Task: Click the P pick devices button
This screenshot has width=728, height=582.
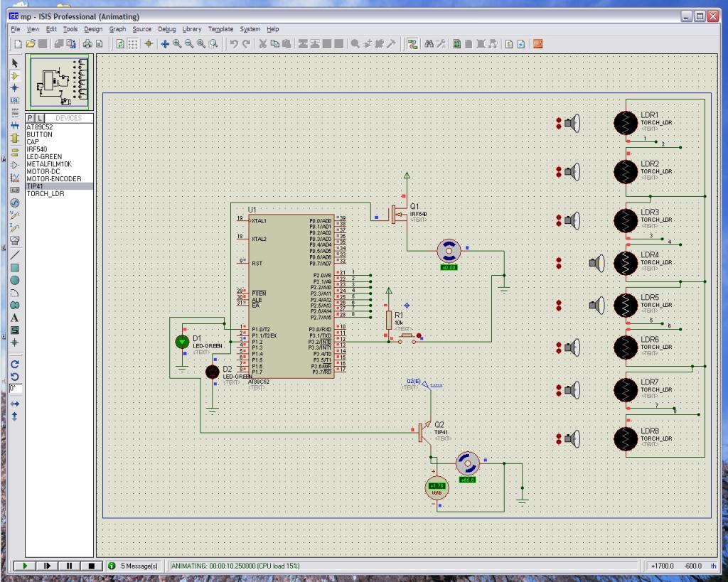Action: pyautogui.click(x=31, y=118)
